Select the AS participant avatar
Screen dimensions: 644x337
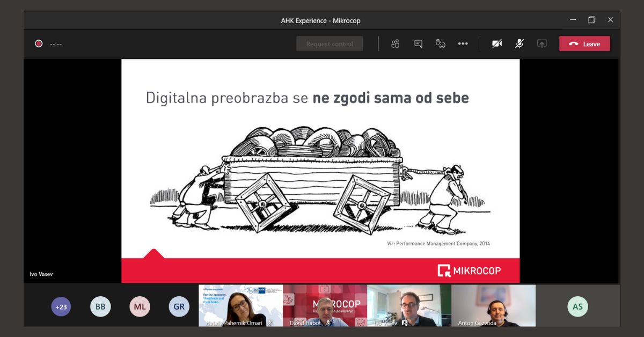(x=577, y=307)
